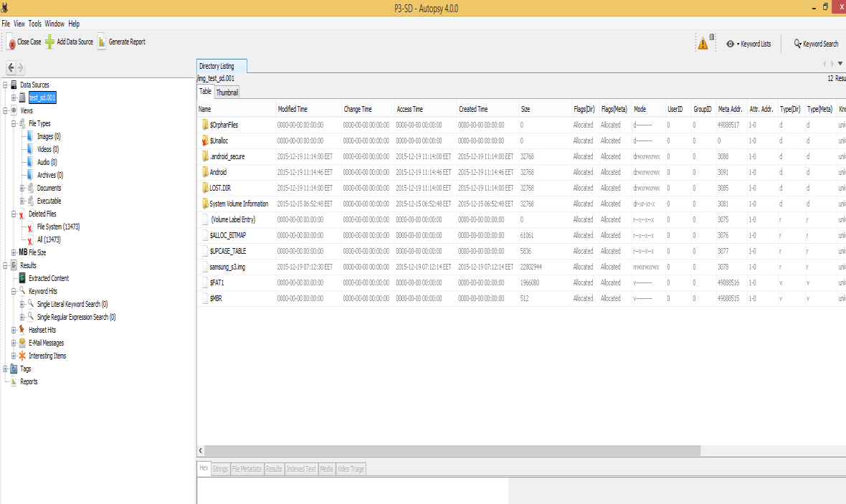Open the View menu
The height and width of the screenshot is (504, 846).
(x=19, y=24)
